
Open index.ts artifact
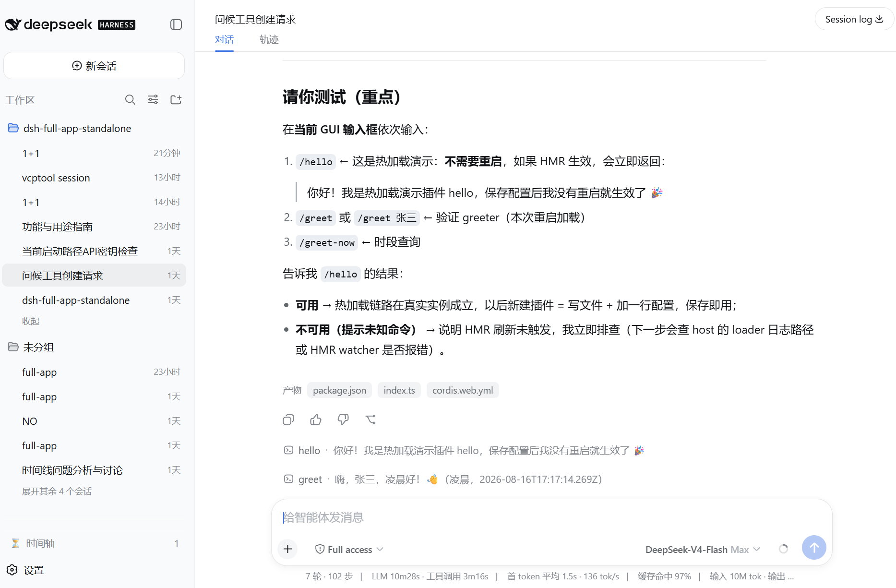pyautogui.click(x=399, y=390)
